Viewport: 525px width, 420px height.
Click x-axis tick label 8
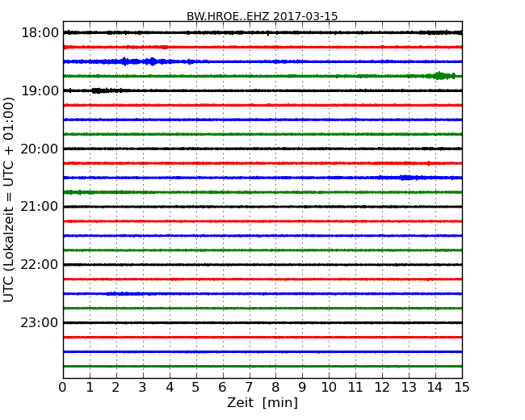tap(275, 387)
